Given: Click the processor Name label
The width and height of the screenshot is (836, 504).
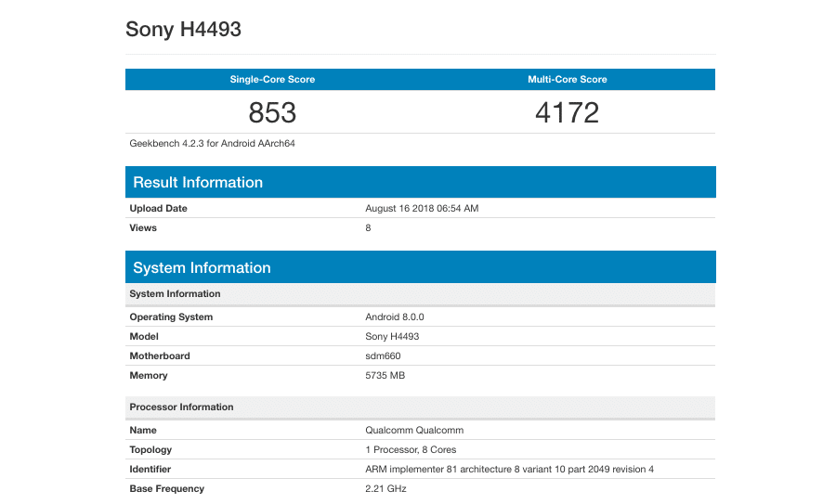Looking at the screenshot, I should (143, 431).
